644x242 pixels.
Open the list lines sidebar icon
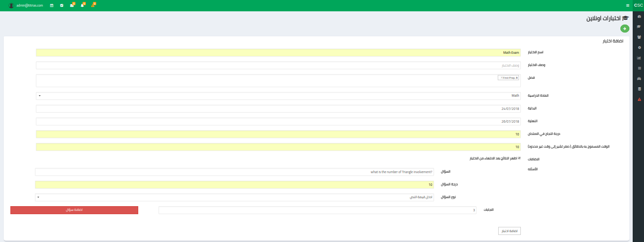click(639, 68)
